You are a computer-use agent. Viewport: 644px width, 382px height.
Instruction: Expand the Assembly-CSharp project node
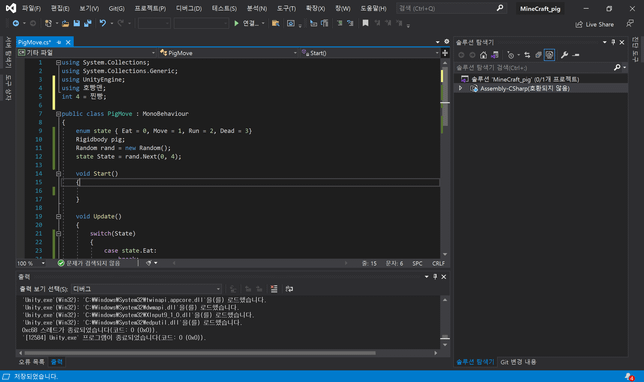pos(460,88)
